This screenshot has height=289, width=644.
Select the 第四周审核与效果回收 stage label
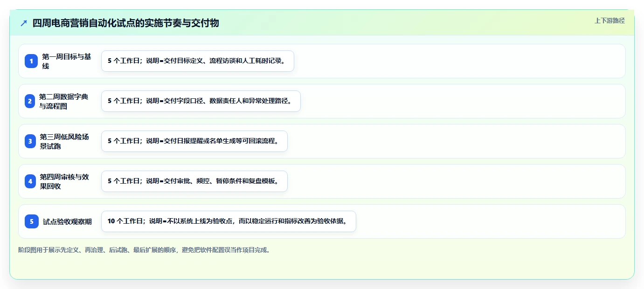pos(65,181)
